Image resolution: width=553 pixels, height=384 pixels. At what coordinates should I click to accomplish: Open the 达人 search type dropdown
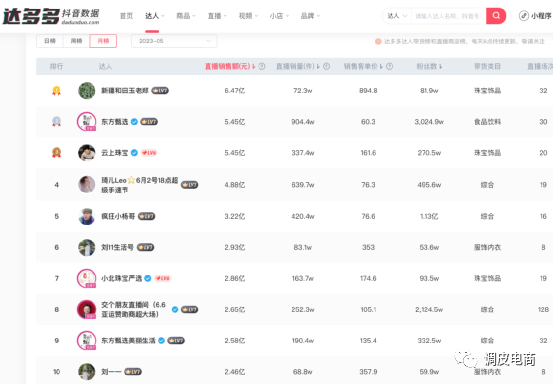pos(397,16)
